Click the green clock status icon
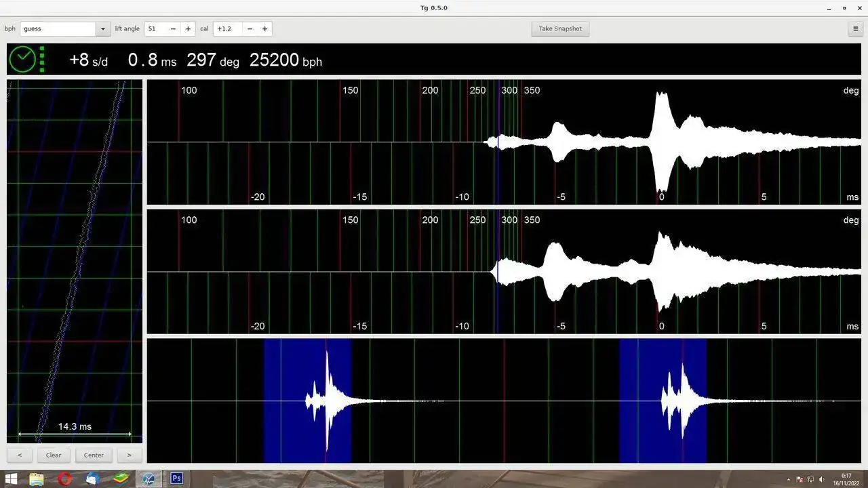This screenshot has width=868, height=488. 22,60
